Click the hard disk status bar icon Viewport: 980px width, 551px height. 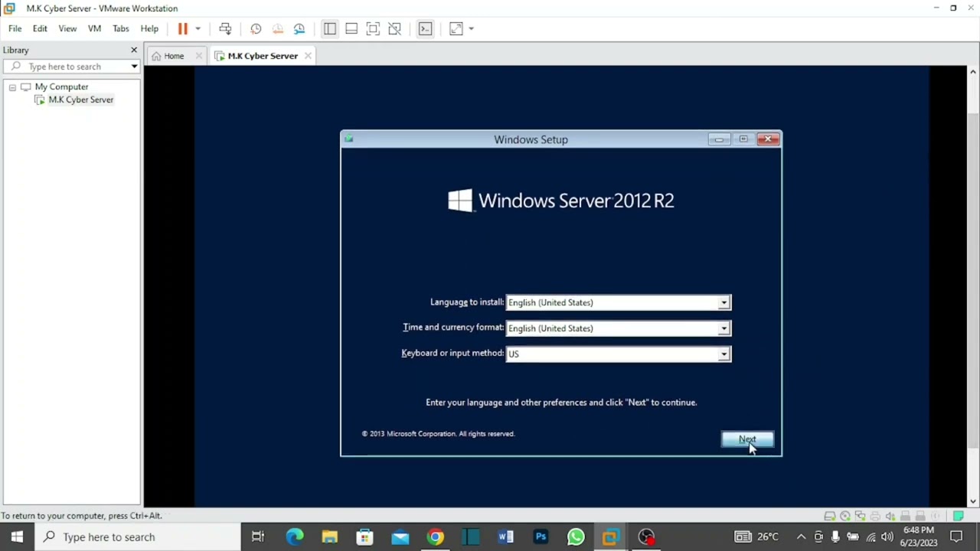830,516
